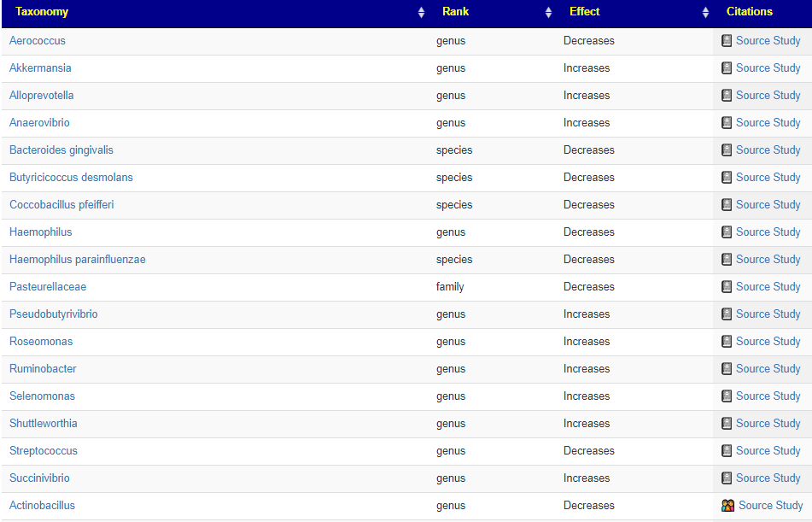Screen dimensions: 812x522
Task: Click the Citations column header
Action: pos(749,12)
